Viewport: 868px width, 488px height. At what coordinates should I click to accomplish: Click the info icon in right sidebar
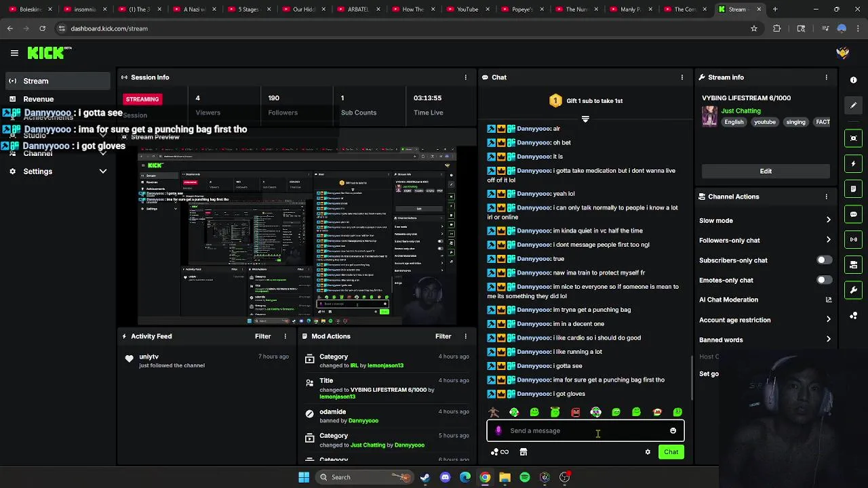(853, 80)
